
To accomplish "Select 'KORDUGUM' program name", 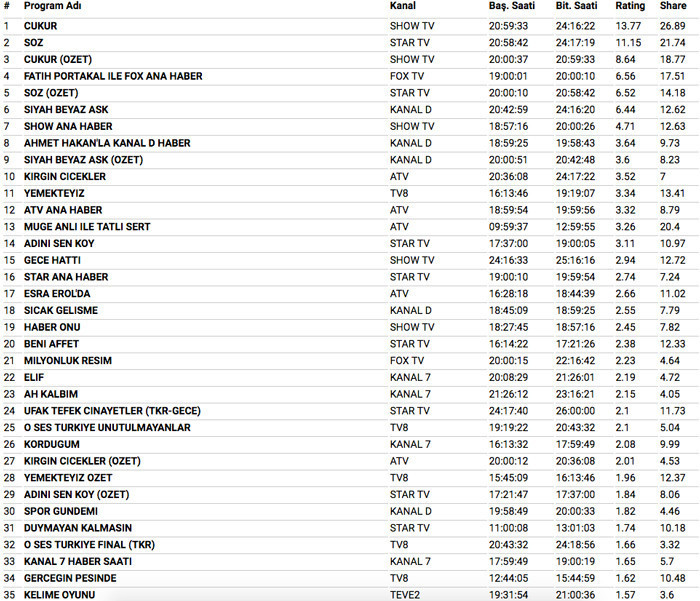I will tap(52, 444).
